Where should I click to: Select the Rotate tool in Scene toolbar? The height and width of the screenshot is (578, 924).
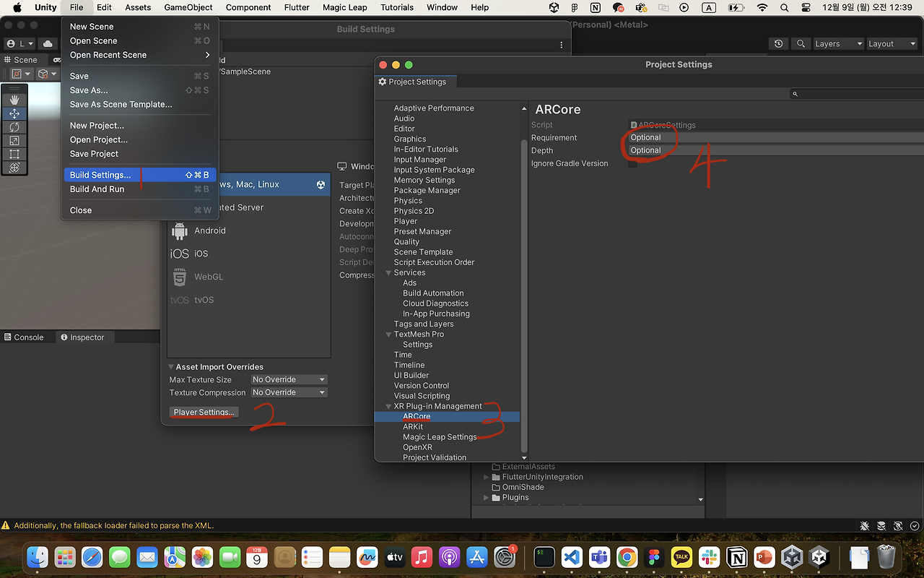tap(14, 127)
